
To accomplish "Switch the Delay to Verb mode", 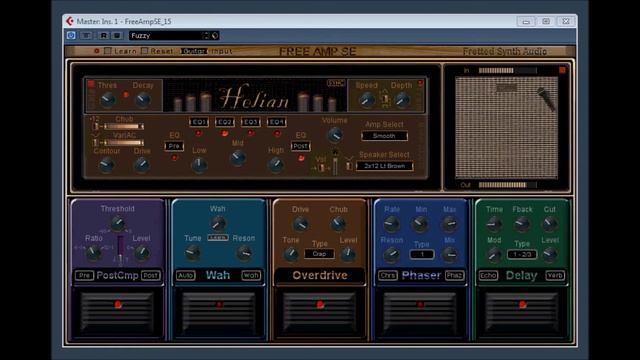I will 555,276.
